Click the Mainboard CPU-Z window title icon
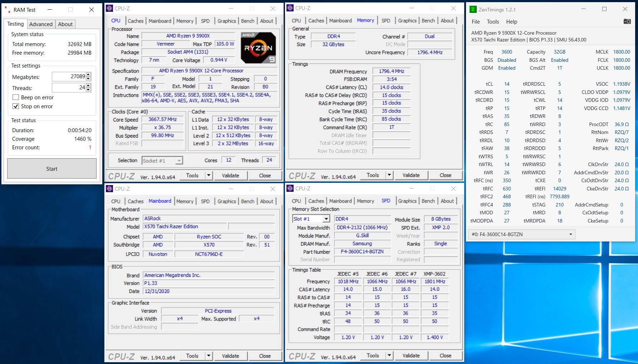 [x=110, y=189]
